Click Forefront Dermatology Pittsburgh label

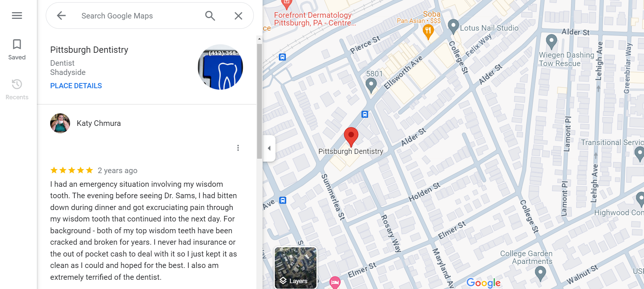[x=315, y=19]
